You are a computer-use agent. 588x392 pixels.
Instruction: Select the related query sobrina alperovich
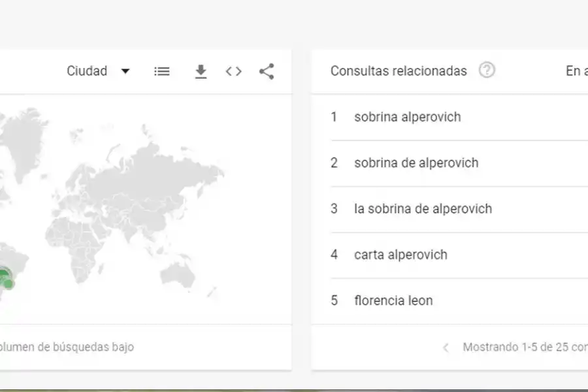pos(407,117)
